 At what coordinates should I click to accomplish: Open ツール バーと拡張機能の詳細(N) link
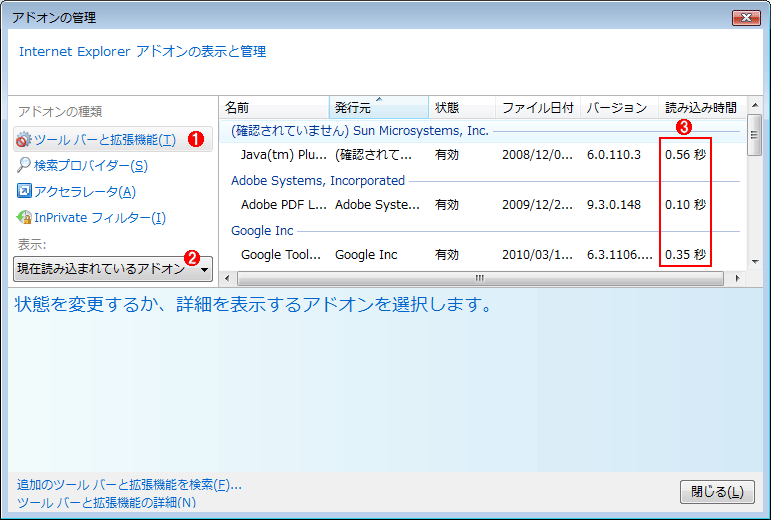[106, 502]
